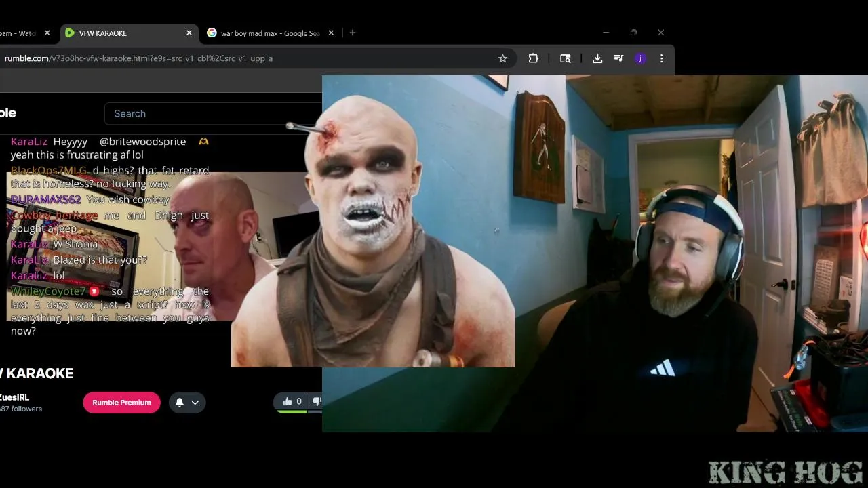
Task: Bookmark this page with the star icon
Action: pos(502,58)
